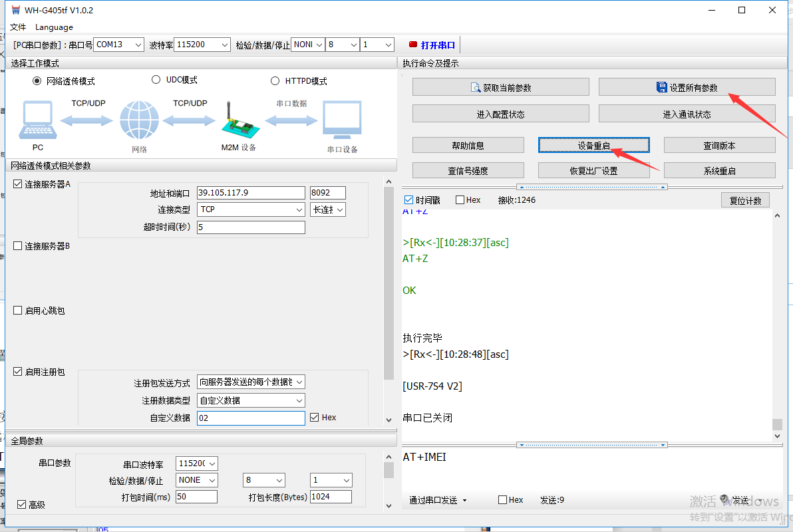Open the Language menu

pyautogui.click(x=54, y=27)
